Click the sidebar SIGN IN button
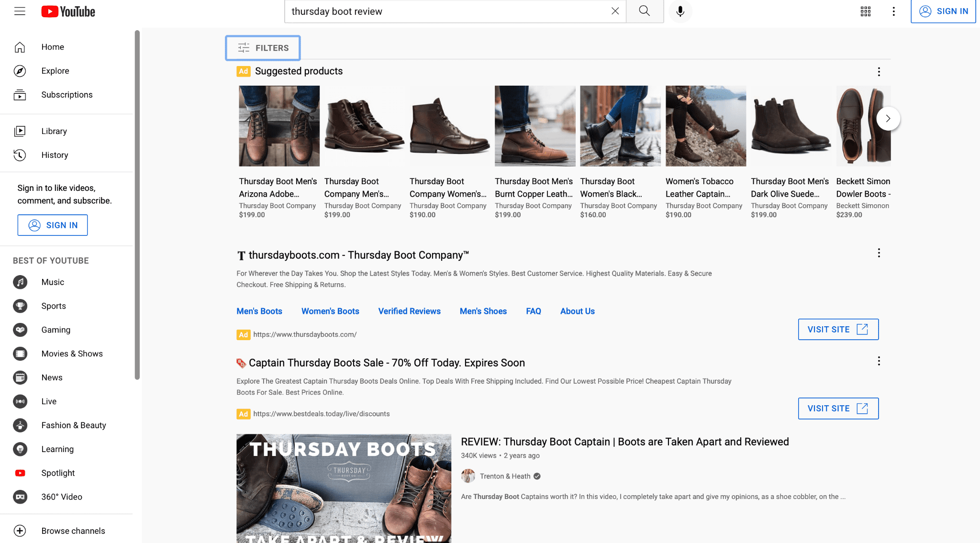Image resolution: width=980 pixels, height=543 pixels. point(53,225)
